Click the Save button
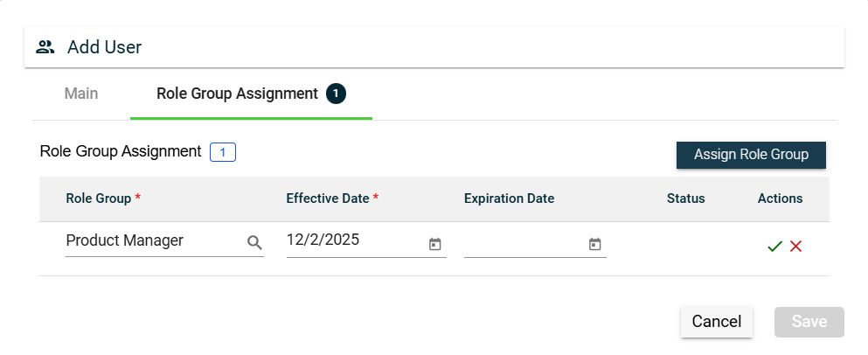The height and width of the screenshot is (355, 868). pos(809,322)
